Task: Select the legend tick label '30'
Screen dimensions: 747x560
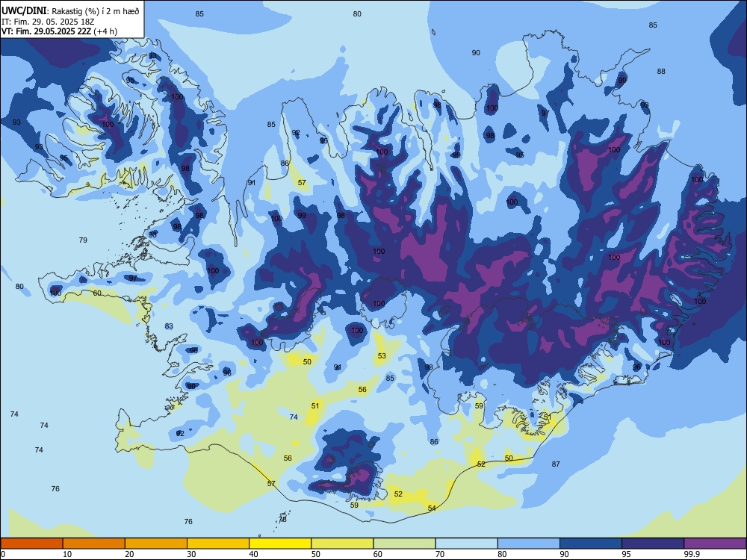Action: 191,554
